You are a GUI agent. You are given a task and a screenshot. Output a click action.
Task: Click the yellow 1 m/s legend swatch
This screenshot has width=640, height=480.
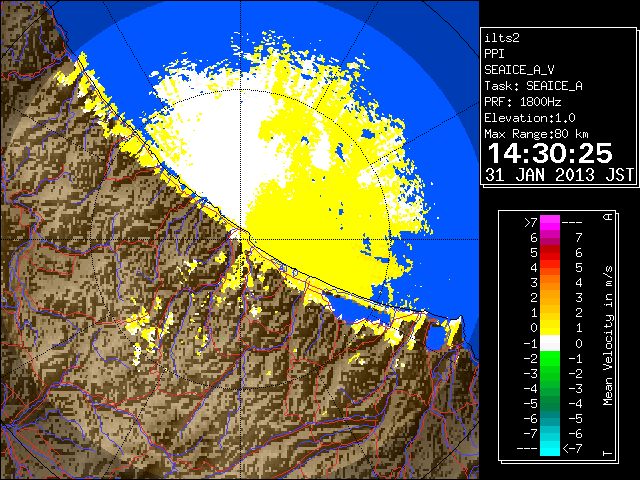[550, 328]
